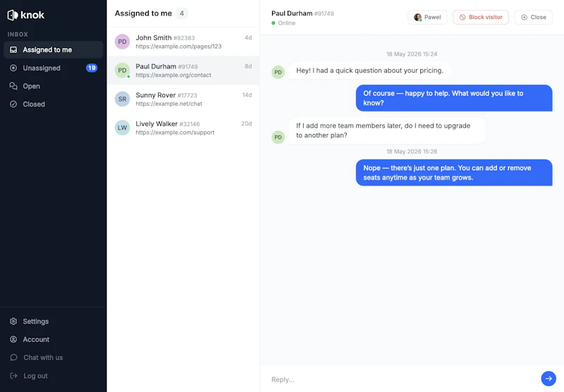
Task: Click the https://example.com/support URL
Action: point(175,133)
